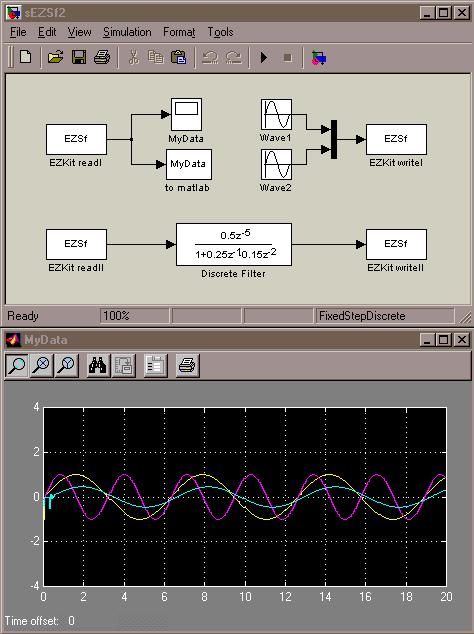
Task: Copy selection using the toolbar copy icon
Action: 156,57
